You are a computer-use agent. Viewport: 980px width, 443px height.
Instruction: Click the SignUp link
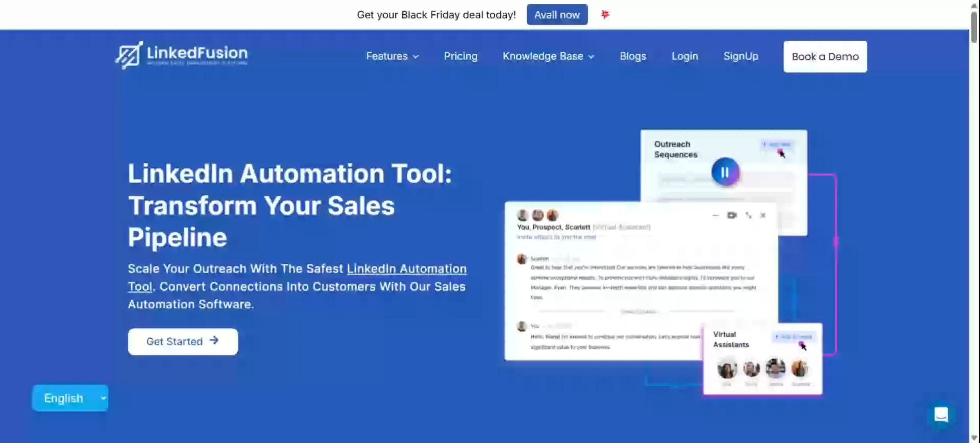pos(741,56)
